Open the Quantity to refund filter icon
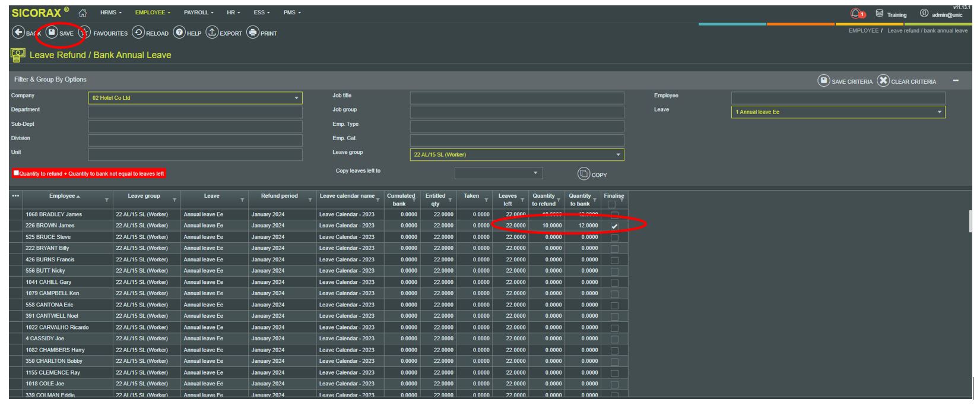Image resolution: width=980 pixels, height=405 pixels. pos(559,200)
